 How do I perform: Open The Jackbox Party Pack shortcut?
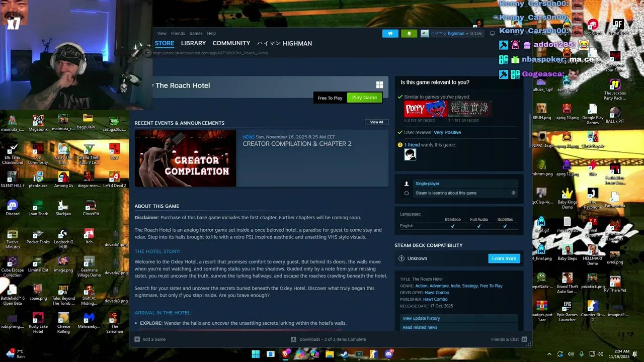pyautogui.click(x=615, y=89)
